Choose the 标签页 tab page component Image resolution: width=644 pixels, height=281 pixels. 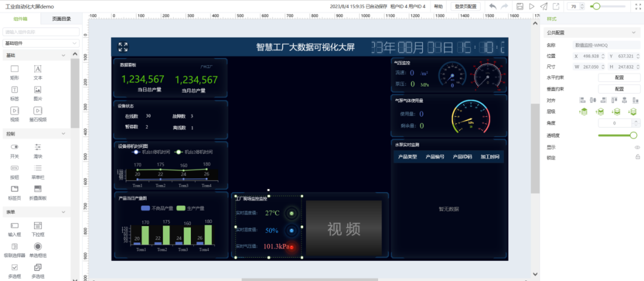(14, 193)
